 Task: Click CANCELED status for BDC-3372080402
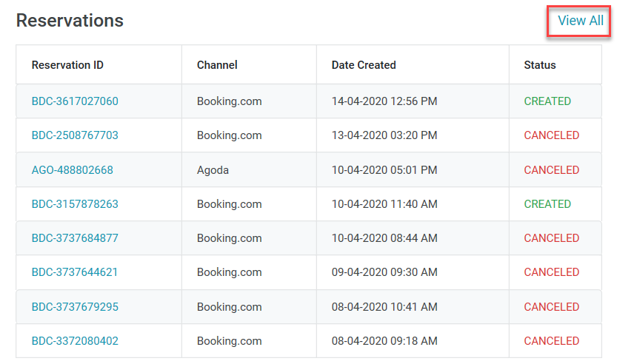pyautogui.click(x=551, y=341)
